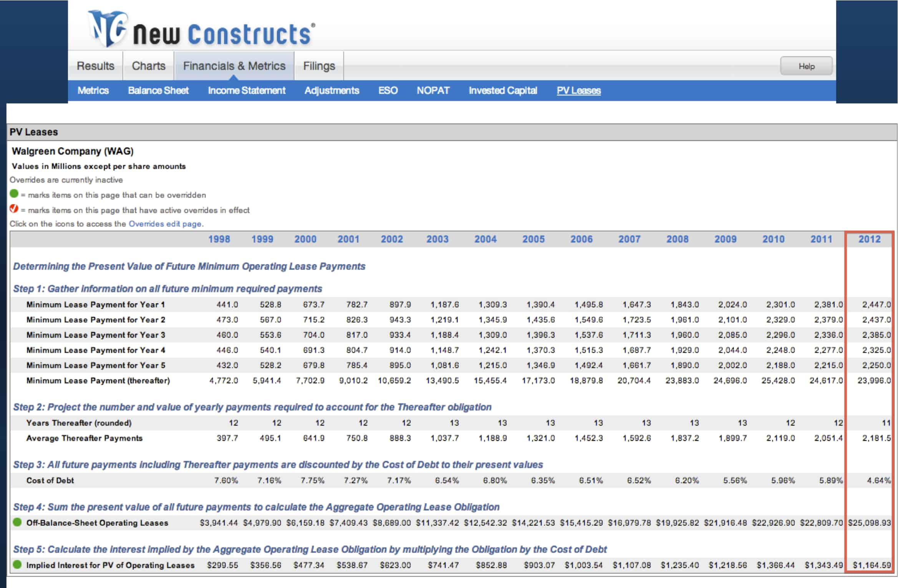Click the 1998 column header
Viewport: 898px width, 588px height.
click(219, 239)
